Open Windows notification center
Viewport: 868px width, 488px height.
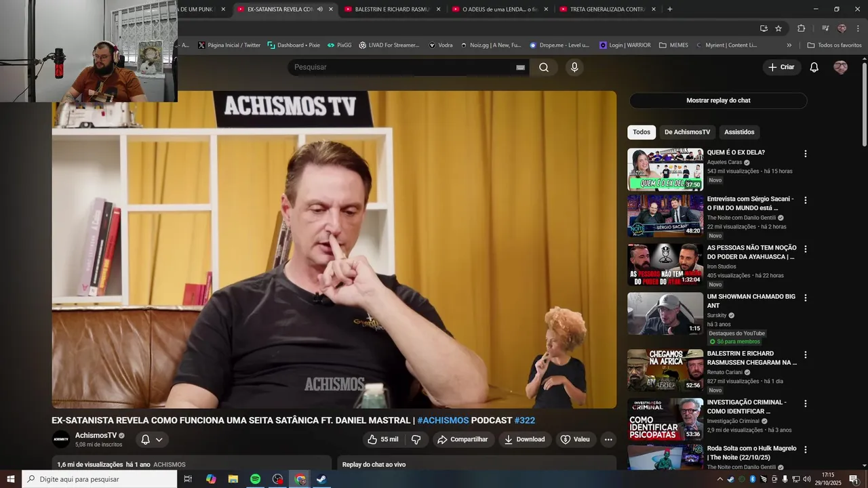point(854,479)
